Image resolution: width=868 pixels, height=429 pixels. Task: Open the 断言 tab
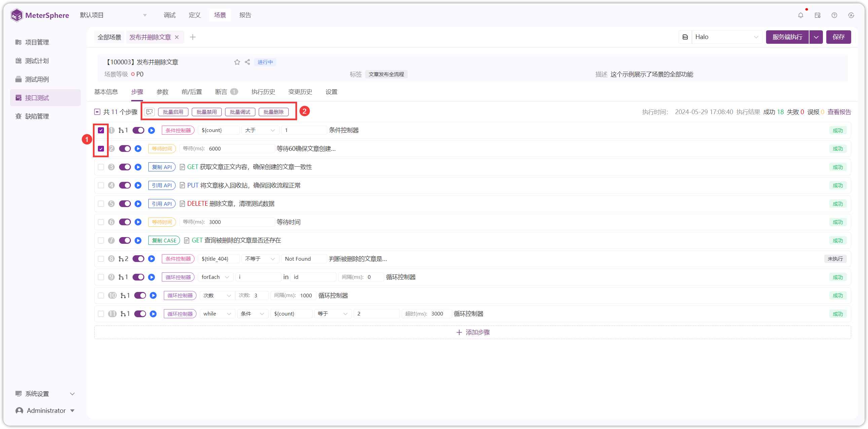(226, 92)
